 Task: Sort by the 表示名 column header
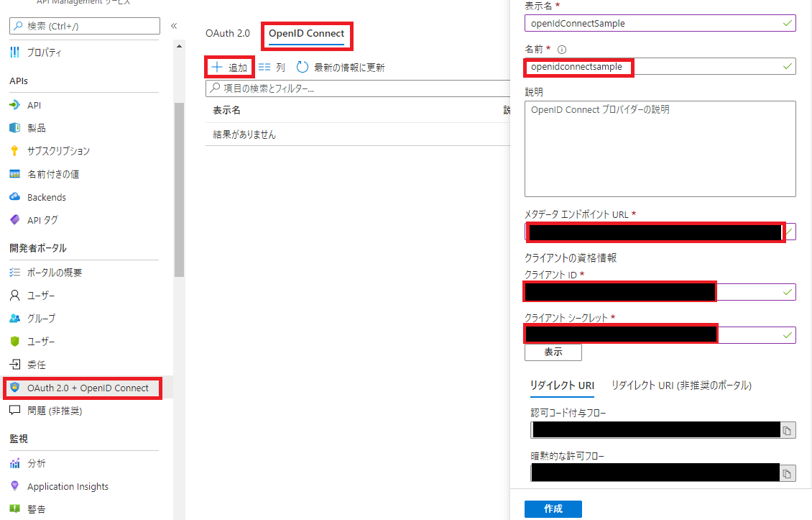(x=226, y=110)
